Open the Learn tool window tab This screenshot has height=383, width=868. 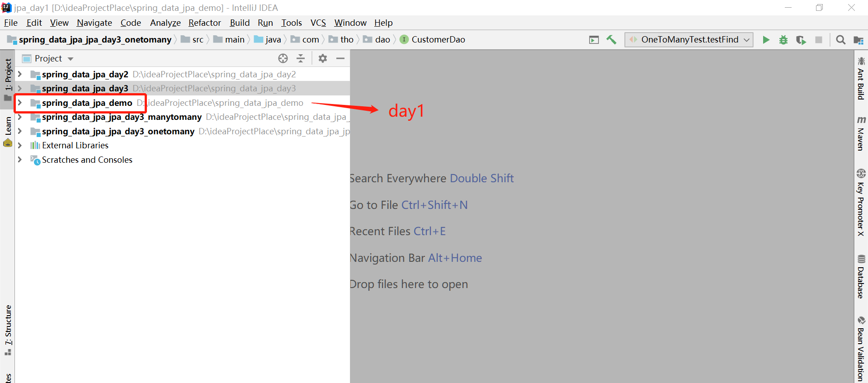click(8, 132)
